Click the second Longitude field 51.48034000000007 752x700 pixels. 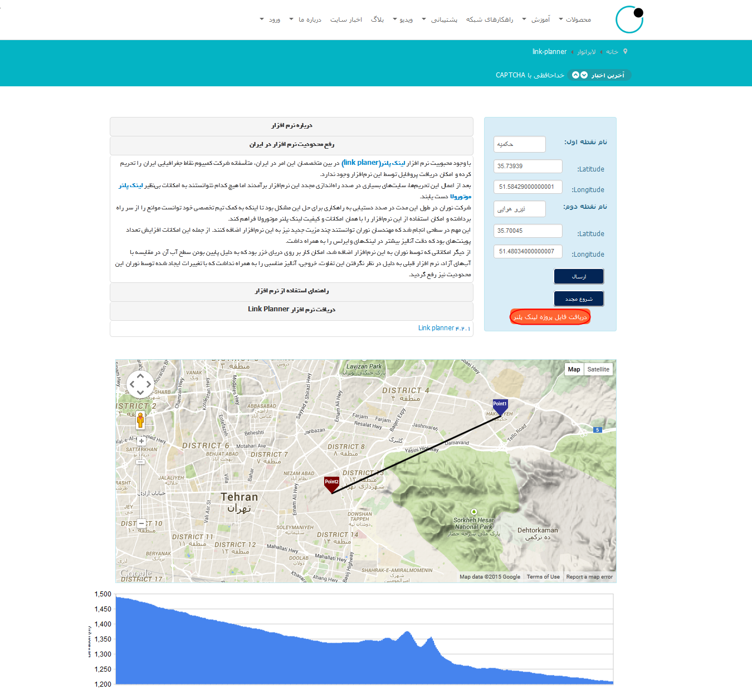coord(528,251)
